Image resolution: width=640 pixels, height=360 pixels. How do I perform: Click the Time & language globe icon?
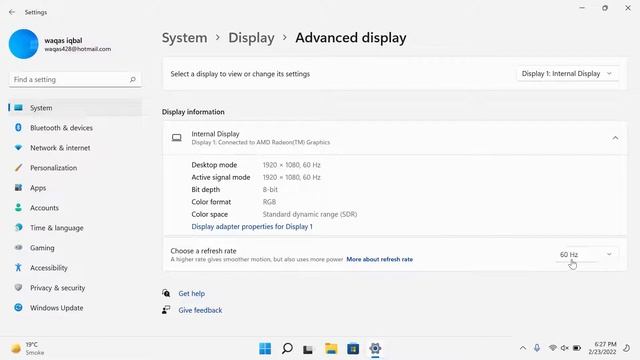(18, 227)
